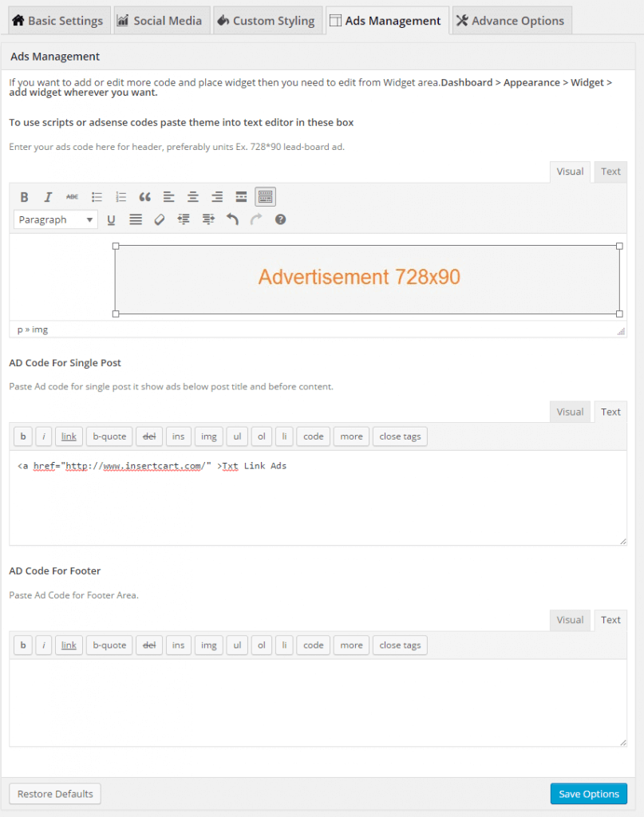Screen dimensions: 644x817
Task: Add a blockquote
Action: (144, 196)
